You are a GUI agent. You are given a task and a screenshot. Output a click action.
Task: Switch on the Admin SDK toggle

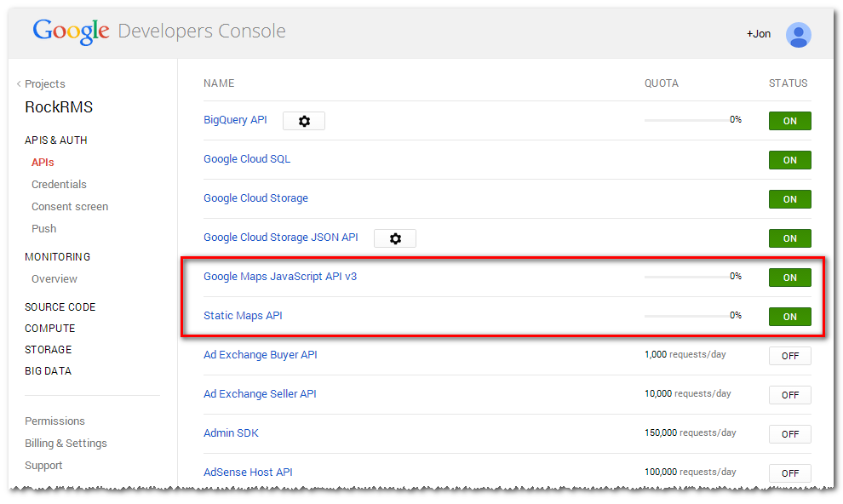(789, 434)
